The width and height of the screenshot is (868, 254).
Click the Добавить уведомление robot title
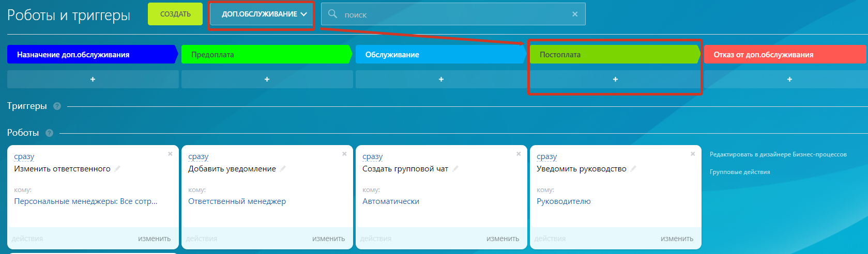[x=232, y=169]
